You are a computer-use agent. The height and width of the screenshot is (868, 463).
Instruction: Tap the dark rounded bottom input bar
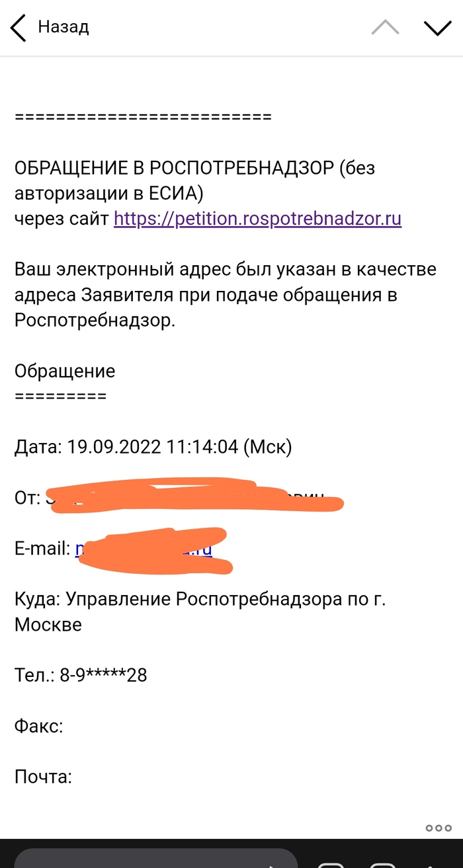[x=155, y=858]
